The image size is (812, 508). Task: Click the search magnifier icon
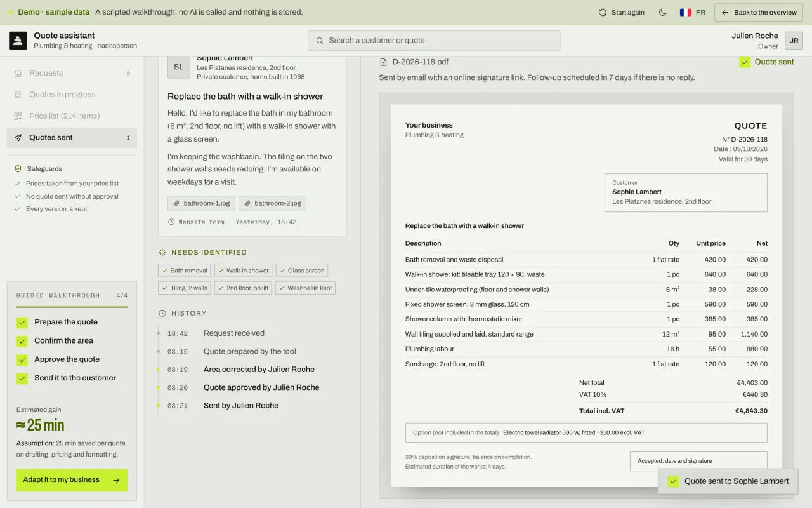pos(320,41)
